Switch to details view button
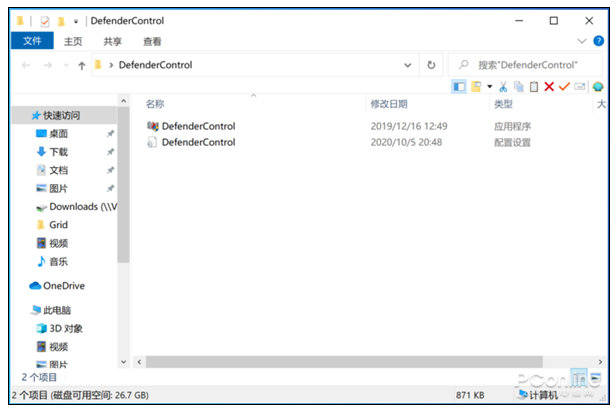The width and height of the screenshot is (616, 410). 579,378
